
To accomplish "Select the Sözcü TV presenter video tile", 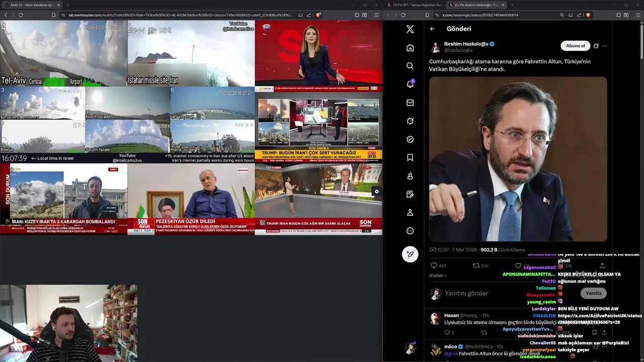I will (318, 55).
